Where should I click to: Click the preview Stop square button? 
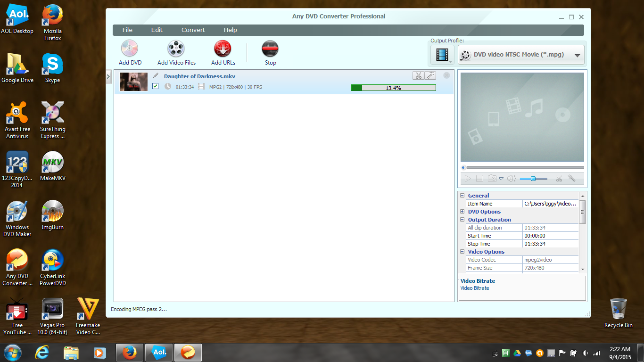point(479,179)
